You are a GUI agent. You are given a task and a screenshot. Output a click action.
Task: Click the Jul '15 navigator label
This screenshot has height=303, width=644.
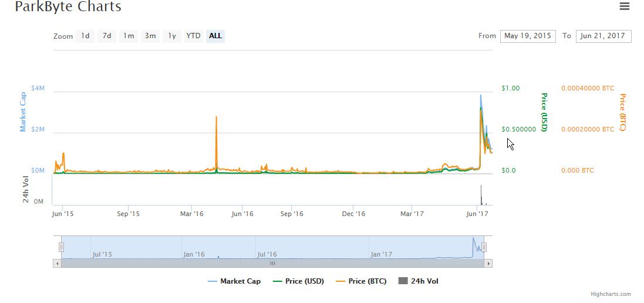102,254
